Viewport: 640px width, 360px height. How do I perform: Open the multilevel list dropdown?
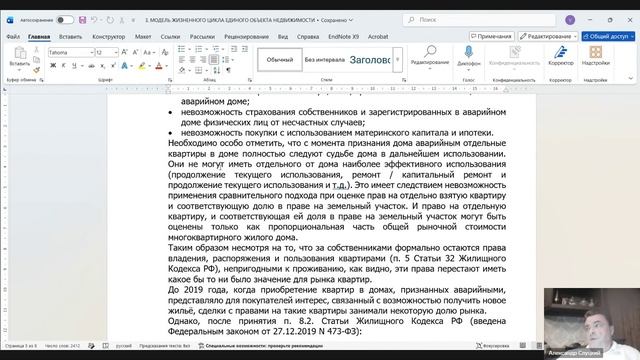tap(223, 49)
